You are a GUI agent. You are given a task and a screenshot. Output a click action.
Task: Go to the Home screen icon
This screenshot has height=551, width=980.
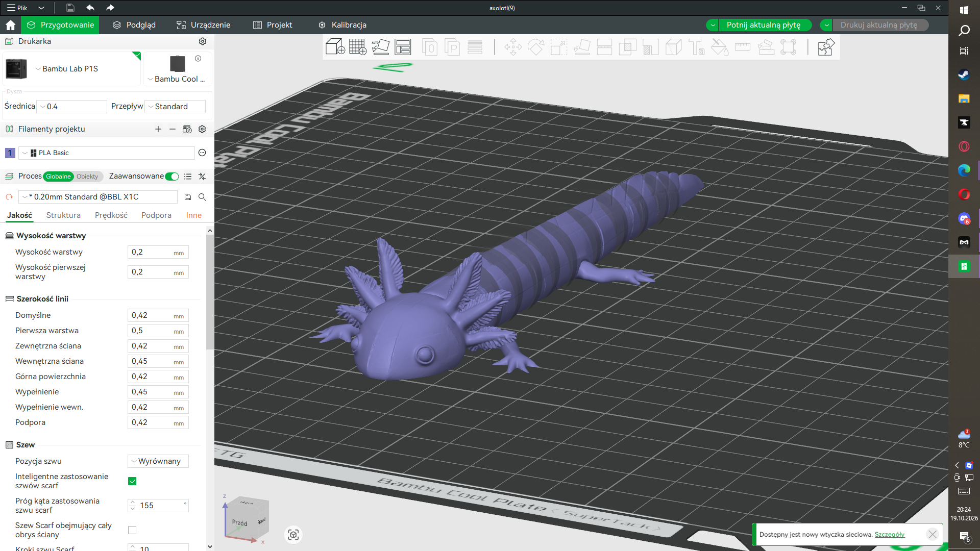click(11, 25)
